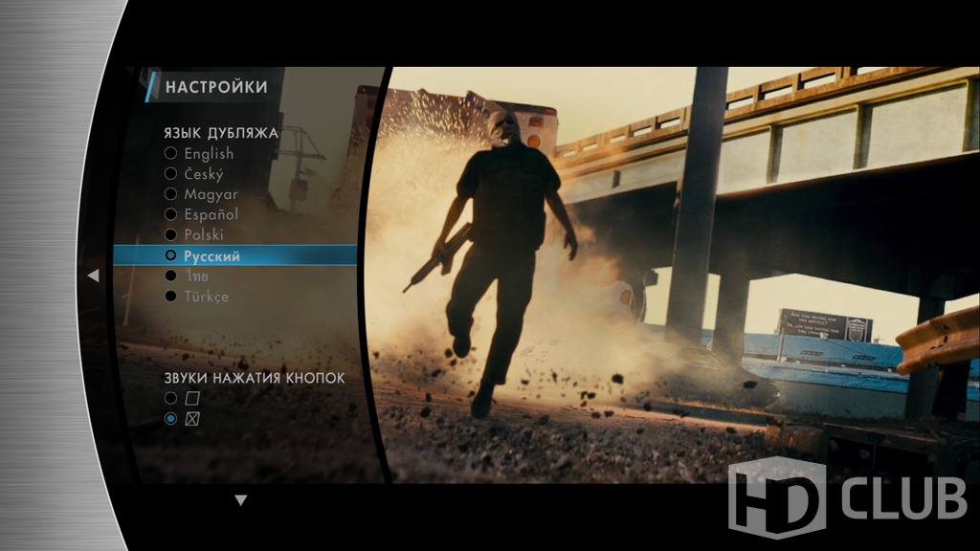Viewport: 980px width, 551px height.
Task: Pick the ไทย radio button
Action: pos(170,275)
